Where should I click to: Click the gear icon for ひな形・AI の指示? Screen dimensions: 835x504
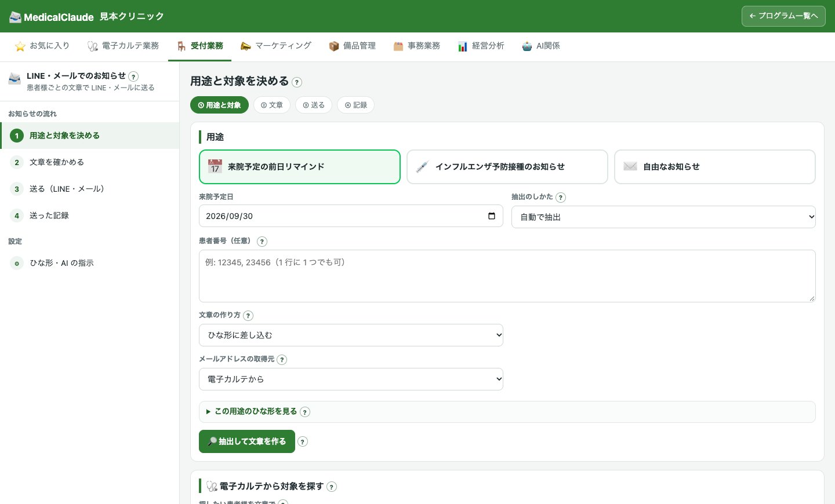(x=17, y=263)
